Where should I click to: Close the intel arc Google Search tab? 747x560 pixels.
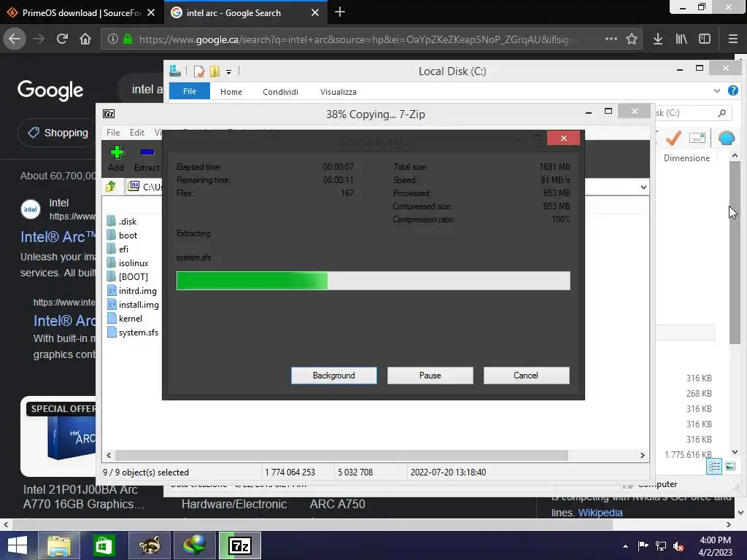pos(315,13)
